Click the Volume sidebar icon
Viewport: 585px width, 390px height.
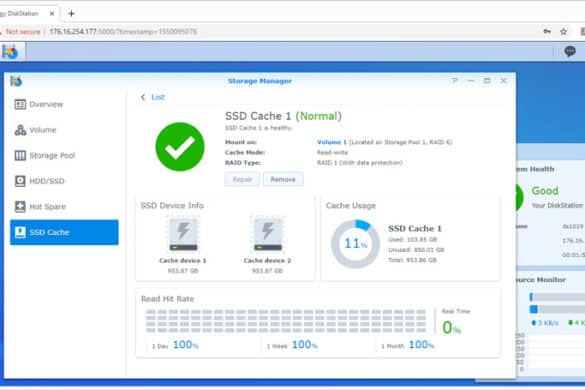[20, 130]
